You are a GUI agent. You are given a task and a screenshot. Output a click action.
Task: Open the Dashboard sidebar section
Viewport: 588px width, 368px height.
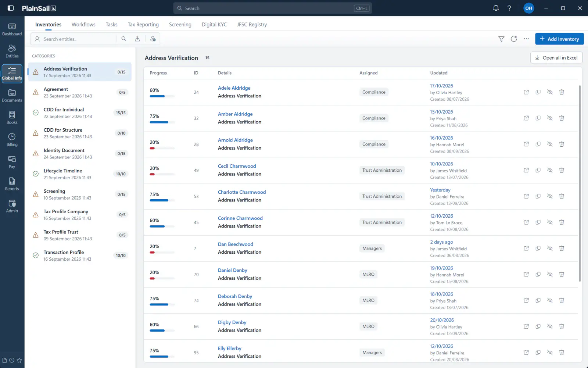12,30
